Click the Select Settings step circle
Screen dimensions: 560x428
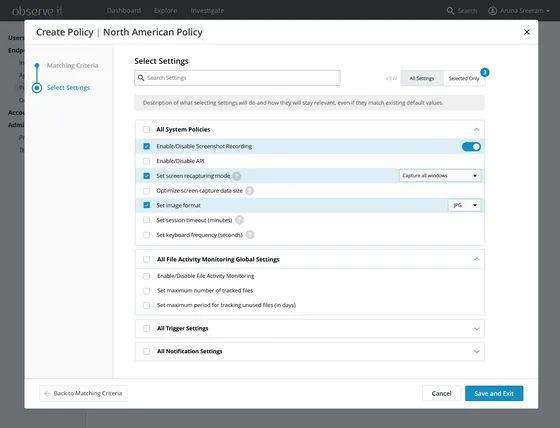click(x=37, y=88)
